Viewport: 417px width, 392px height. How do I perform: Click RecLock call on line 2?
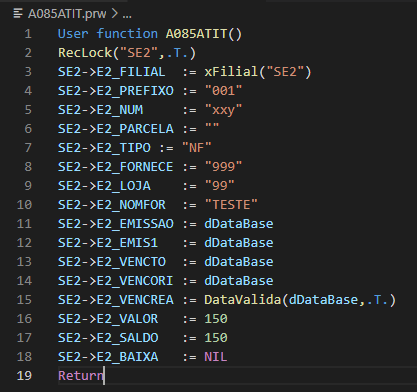point(127,53)
